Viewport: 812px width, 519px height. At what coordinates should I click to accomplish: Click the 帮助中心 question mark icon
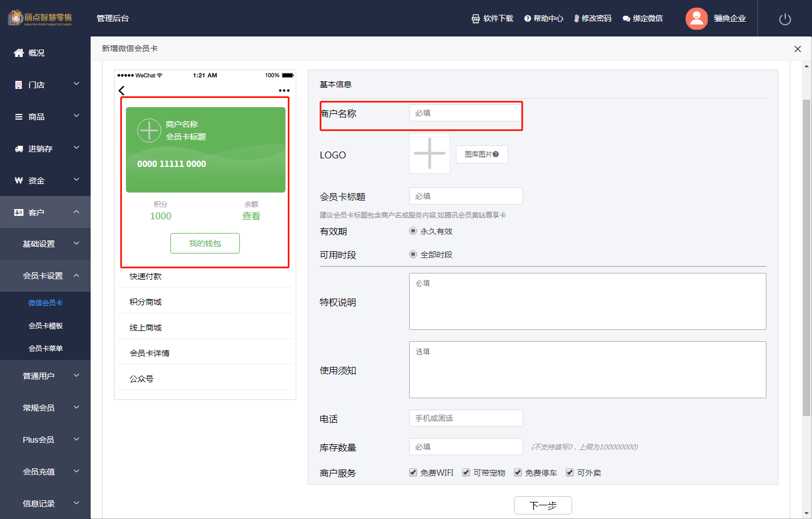click(x=528, y=19)
